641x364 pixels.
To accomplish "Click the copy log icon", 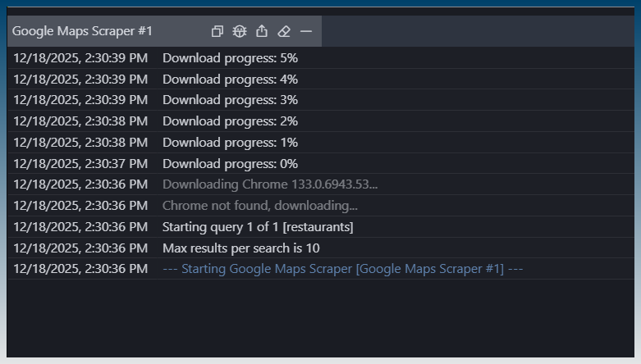I will [217, 31].
